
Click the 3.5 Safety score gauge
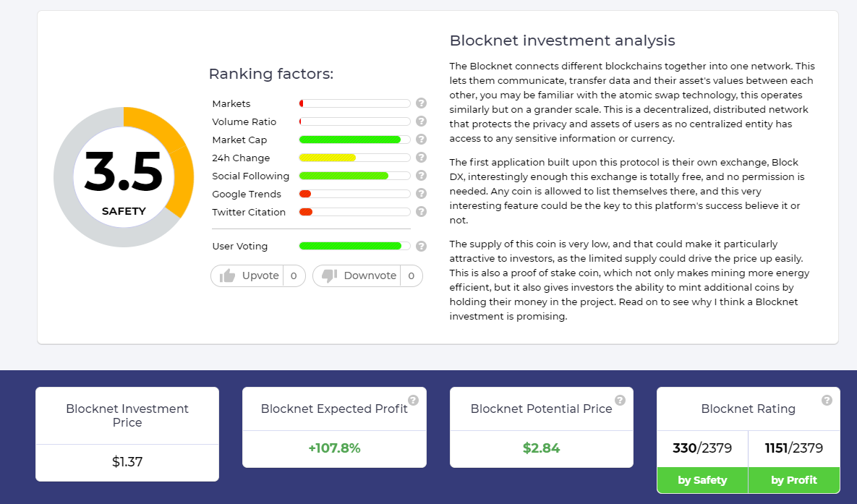(124, 177)
